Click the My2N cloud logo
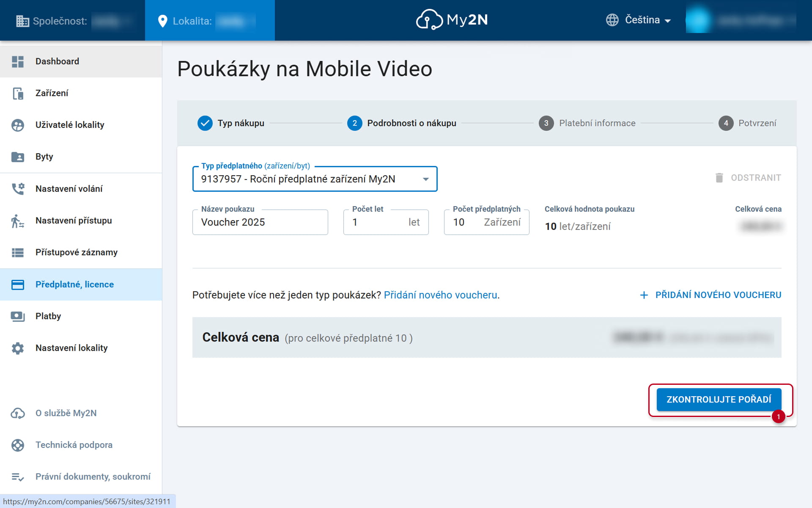 452,20
